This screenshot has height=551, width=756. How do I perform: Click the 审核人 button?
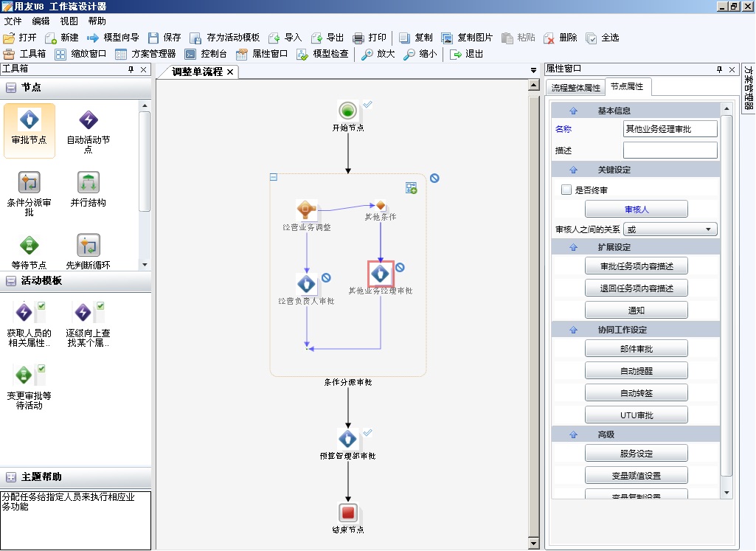click(637, 209)
